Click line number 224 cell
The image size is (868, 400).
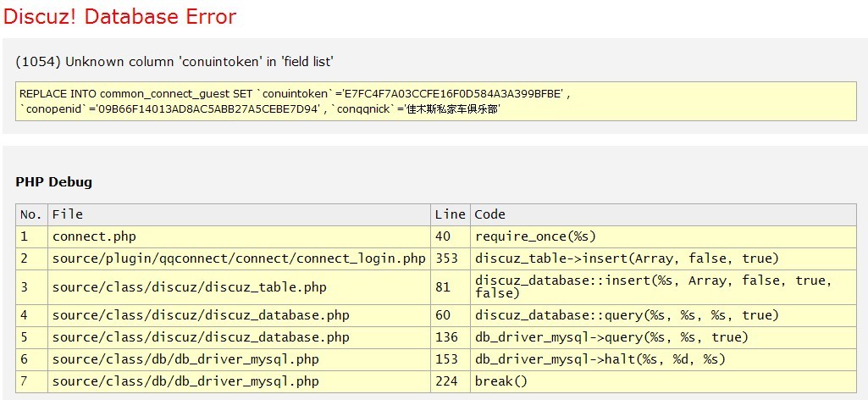click(450, 381)
